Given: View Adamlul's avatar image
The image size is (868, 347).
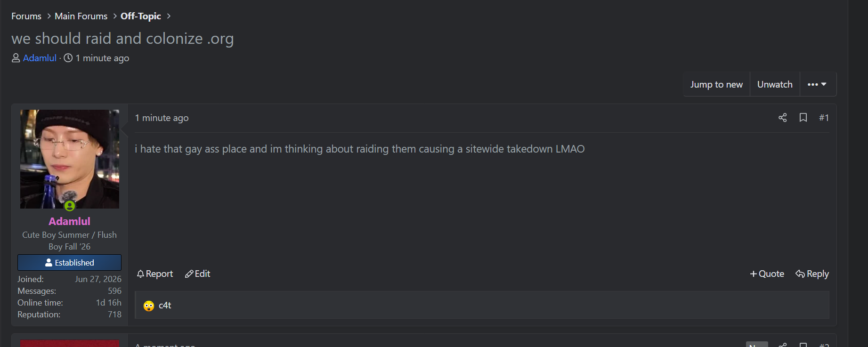Looking at the screenshot, I should tap(70, 159).
